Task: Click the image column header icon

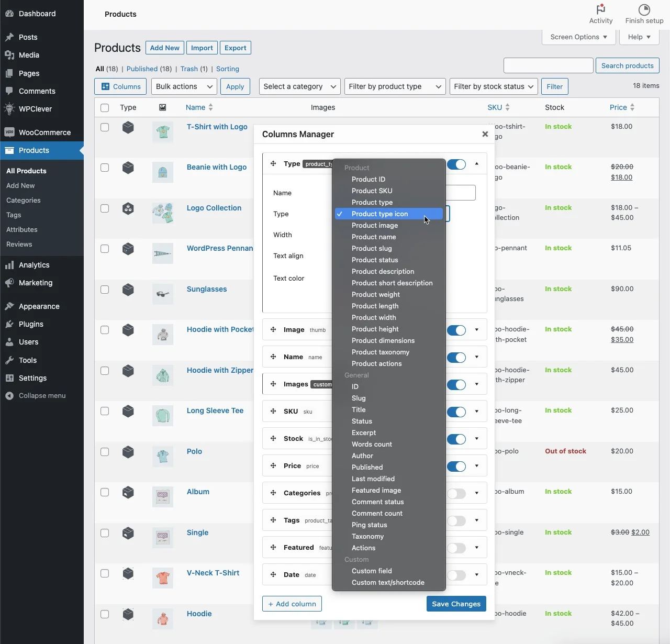Action: [163, 107]
